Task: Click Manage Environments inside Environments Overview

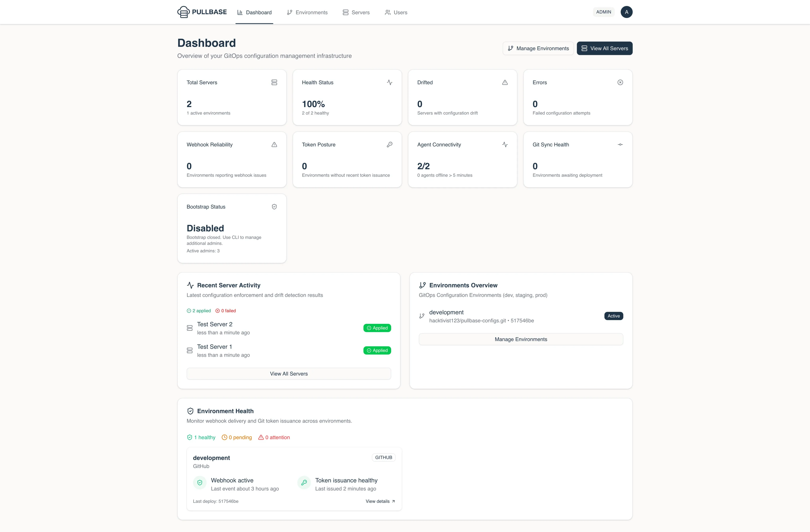Action: (x=521, y=339)
